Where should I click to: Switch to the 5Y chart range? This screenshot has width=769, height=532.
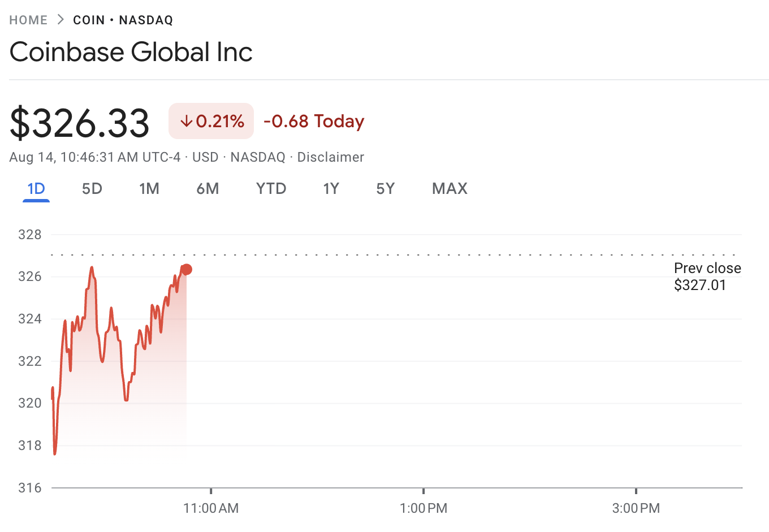[386, 189]
